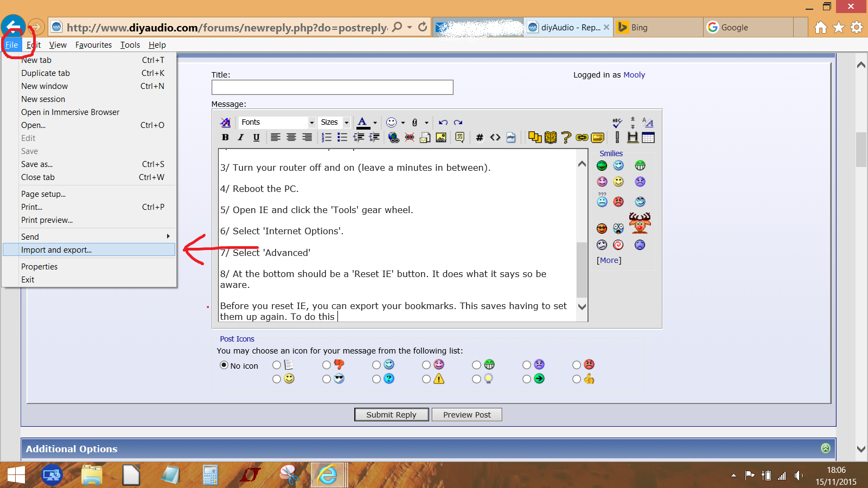Wrap CODE tags with the hash icon

coord(480,138)
